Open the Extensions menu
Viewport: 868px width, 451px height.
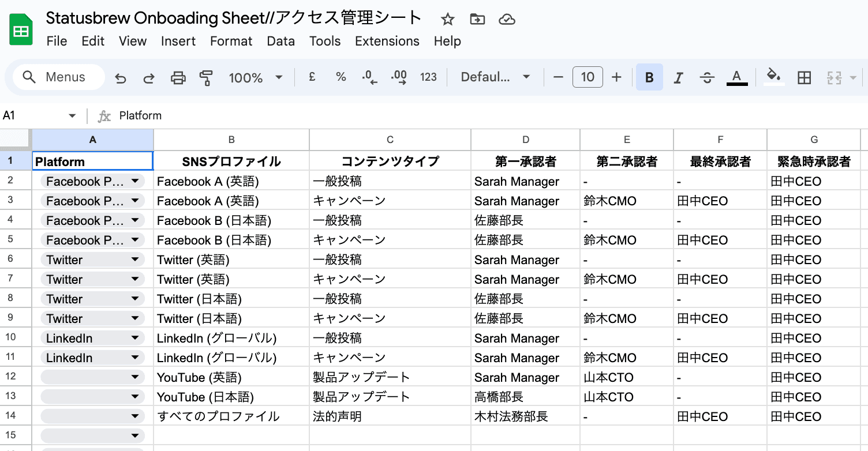(387, 42)
